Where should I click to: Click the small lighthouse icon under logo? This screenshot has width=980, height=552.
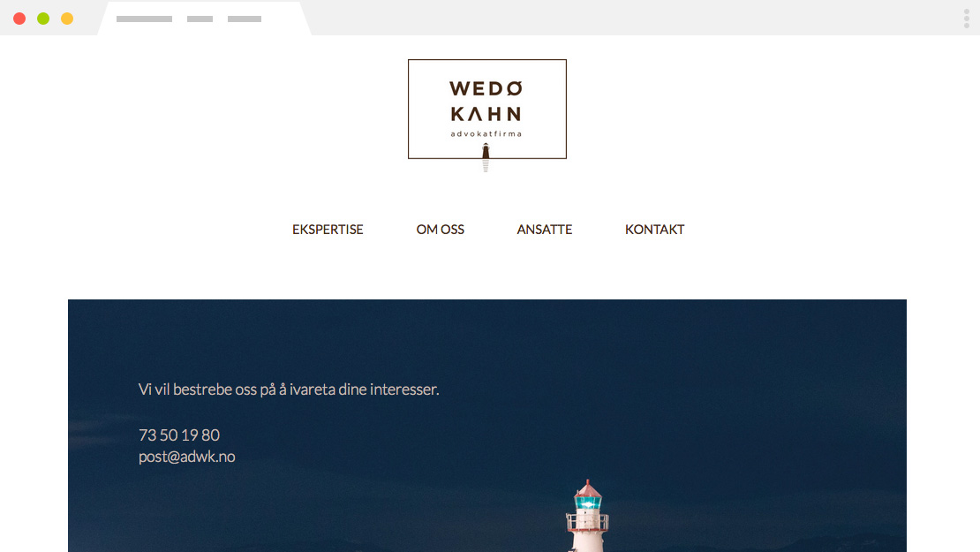(486, 157)
